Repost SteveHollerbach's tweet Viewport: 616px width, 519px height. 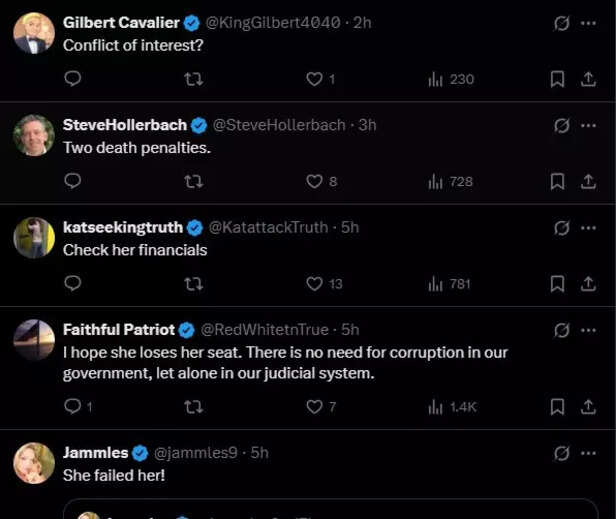tap(194, 181)
